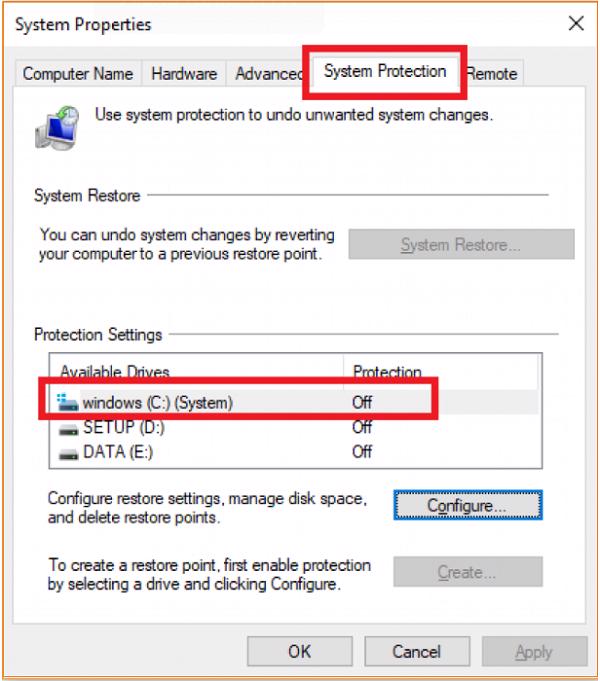Open the Hardware tab
Image resolution: width=600 pixels, height=681 pixels.
tap(184, 74)
